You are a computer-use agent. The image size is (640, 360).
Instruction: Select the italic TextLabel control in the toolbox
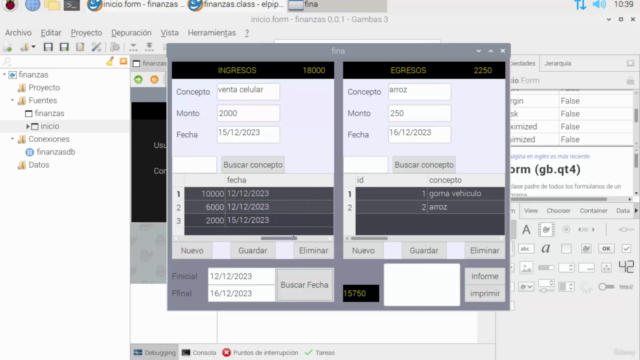546,249
